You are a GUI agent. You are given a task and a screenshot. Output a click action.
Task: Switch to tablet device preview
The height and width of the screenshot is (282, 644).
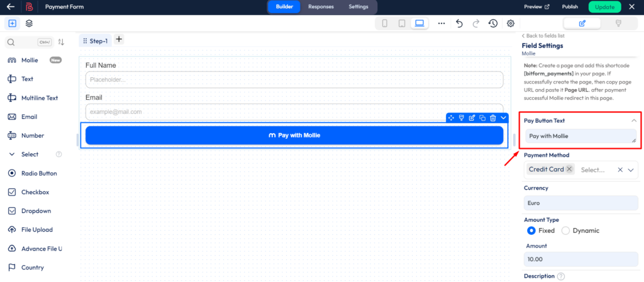click(x=402, y=23)
